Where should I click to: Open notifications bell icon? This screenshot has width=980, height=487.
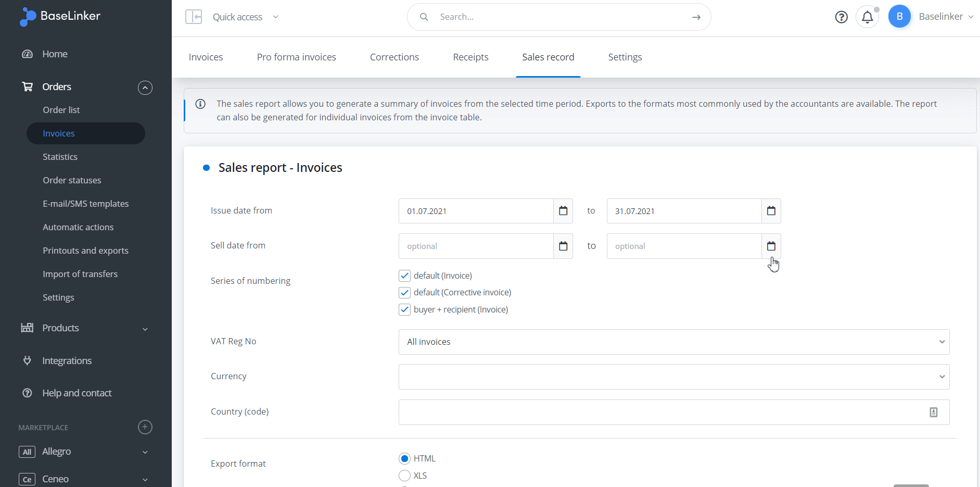click(x=867, y=17)
